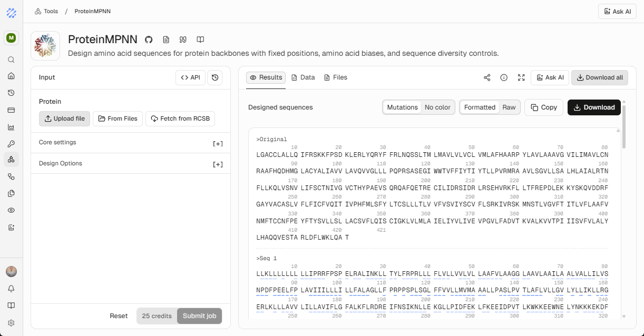Screen dimensions: 644x336
Task: Open the key icon in sidebar
Action: 11,144
